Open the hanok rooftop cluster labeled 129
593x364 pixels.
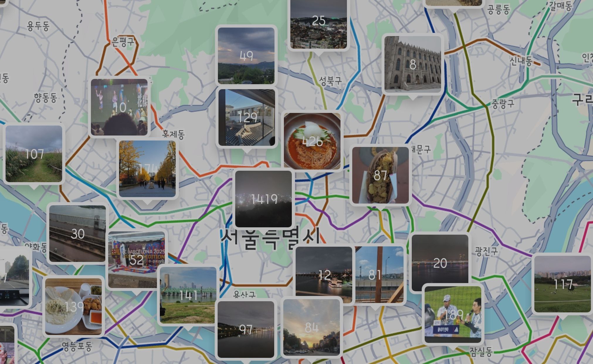click(247, 117)
